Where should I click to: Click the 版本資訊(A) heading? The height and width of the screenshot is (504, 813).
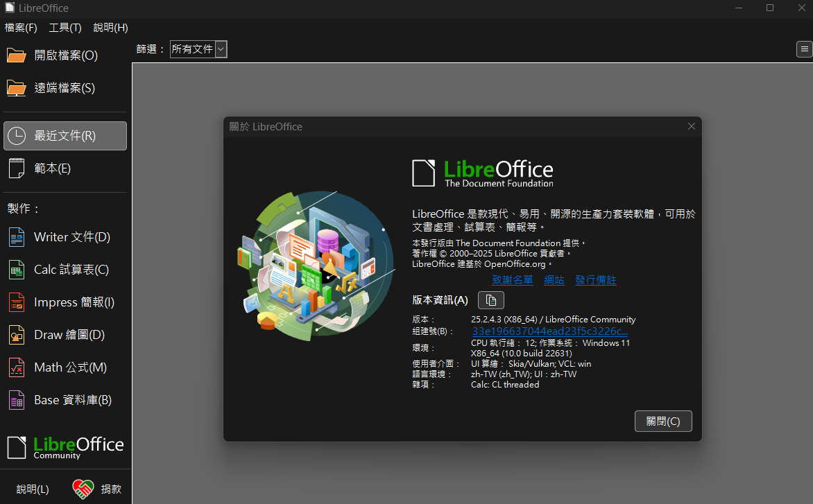[x=440, y=300]
